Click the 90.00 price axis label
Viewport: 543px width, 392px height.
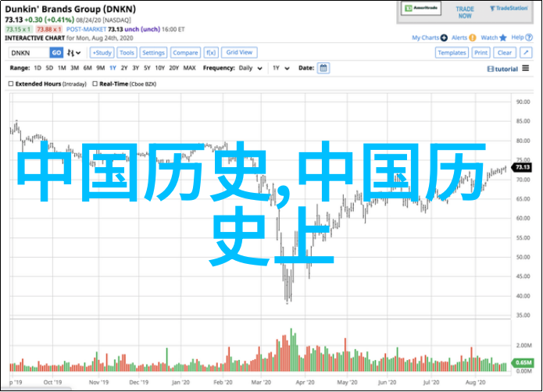pos(523,102)
